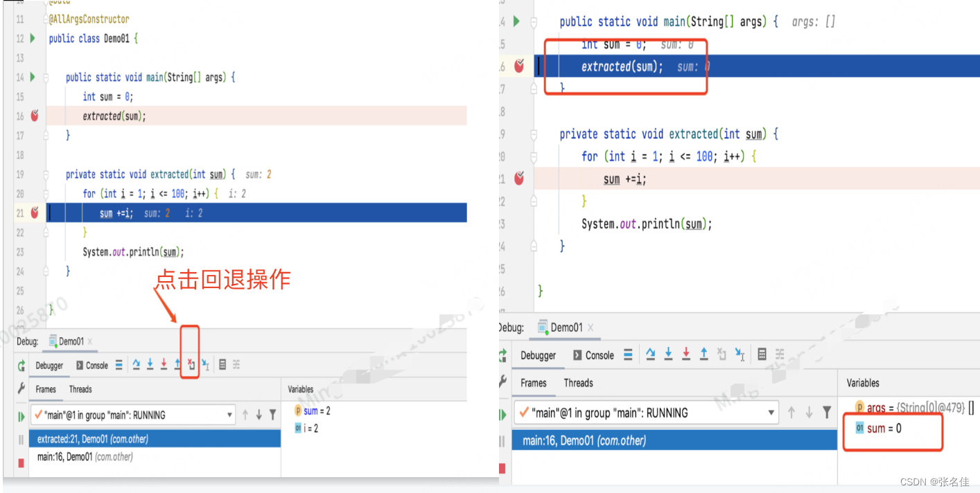Click Run to Cursor icon in left screenshot
Image resolution: width=980 pixels, height=493 pixels.
click(x=205, y=364)
